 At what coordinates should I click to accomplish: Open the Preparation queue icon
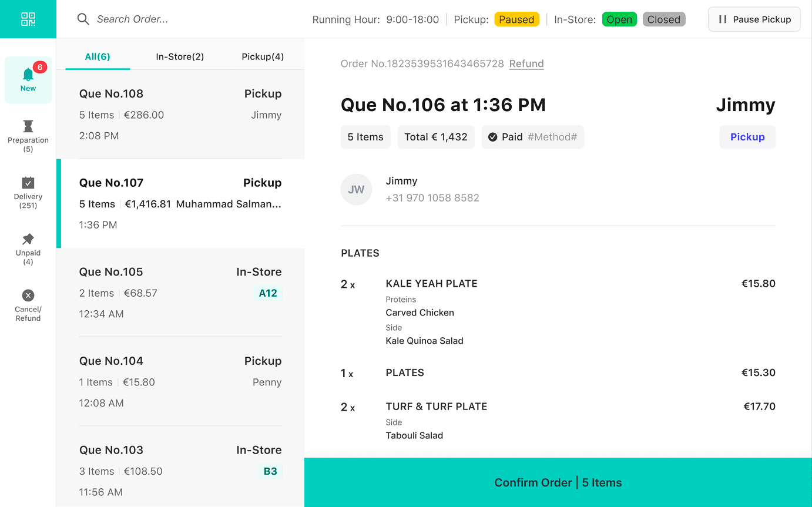click(28, 125)
